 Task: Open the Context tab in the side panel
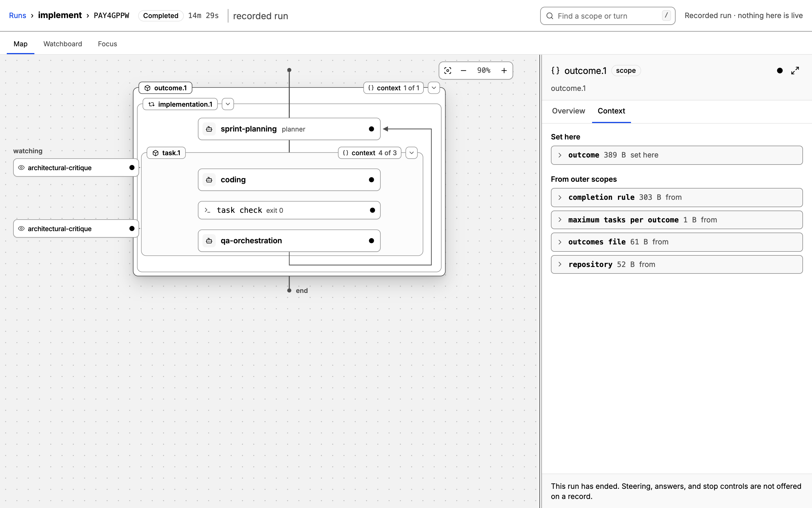pyautogui.click(x=611, y=111)
